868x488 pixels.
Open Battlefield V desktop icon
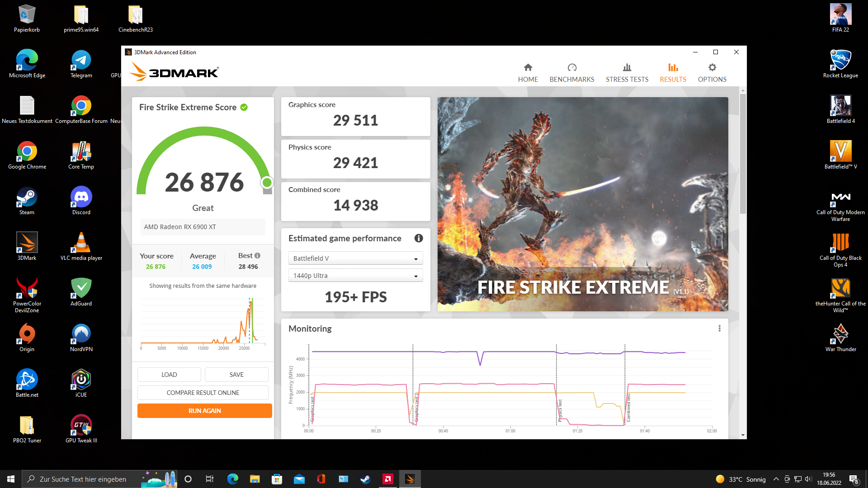(840, 155)
